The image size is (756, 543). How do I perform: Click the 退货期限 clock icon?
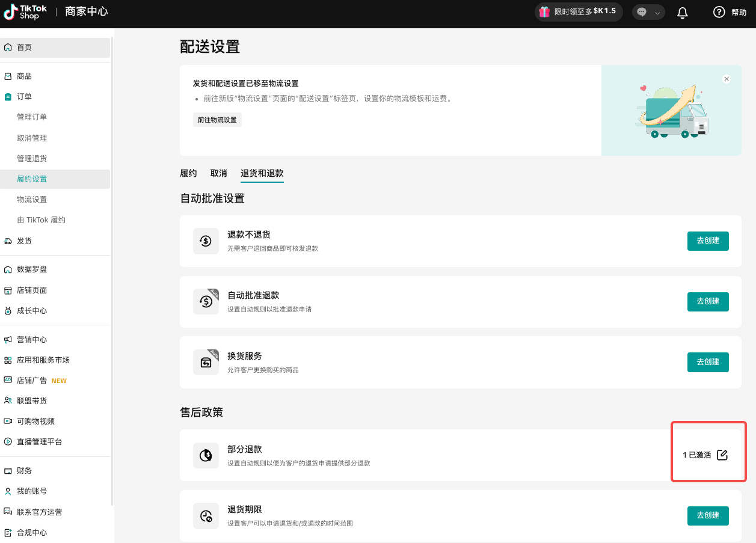pyautogui.click(x=206, y=516)
